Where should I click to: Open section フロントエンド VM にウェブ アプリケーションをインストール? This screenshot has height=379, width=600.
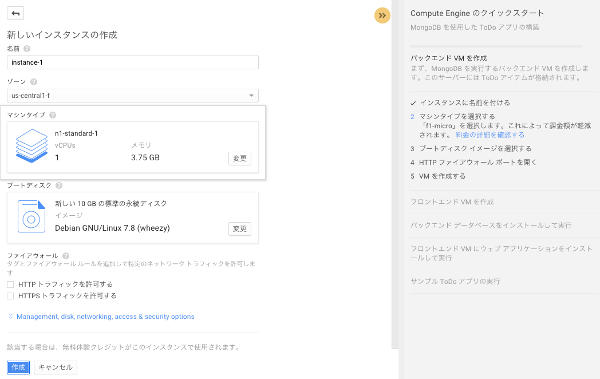[x=501, y=253]
